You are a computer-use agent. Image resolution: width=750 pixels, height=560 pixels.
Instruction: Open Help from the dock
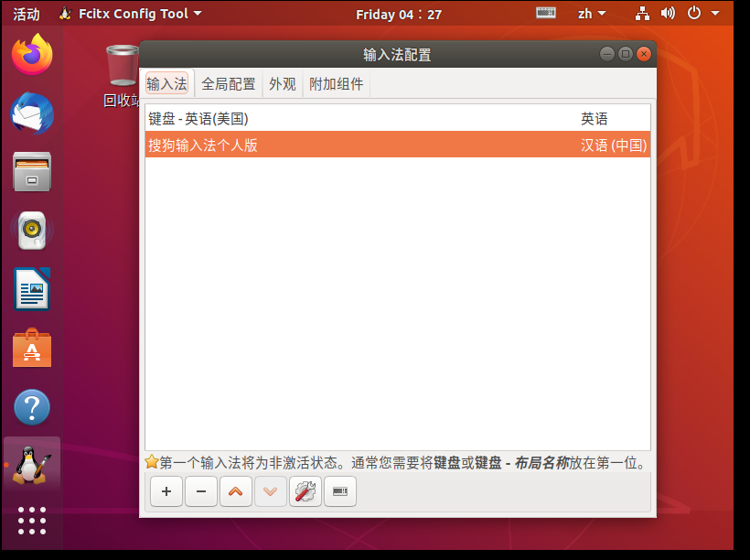click(x=32, y=407)
